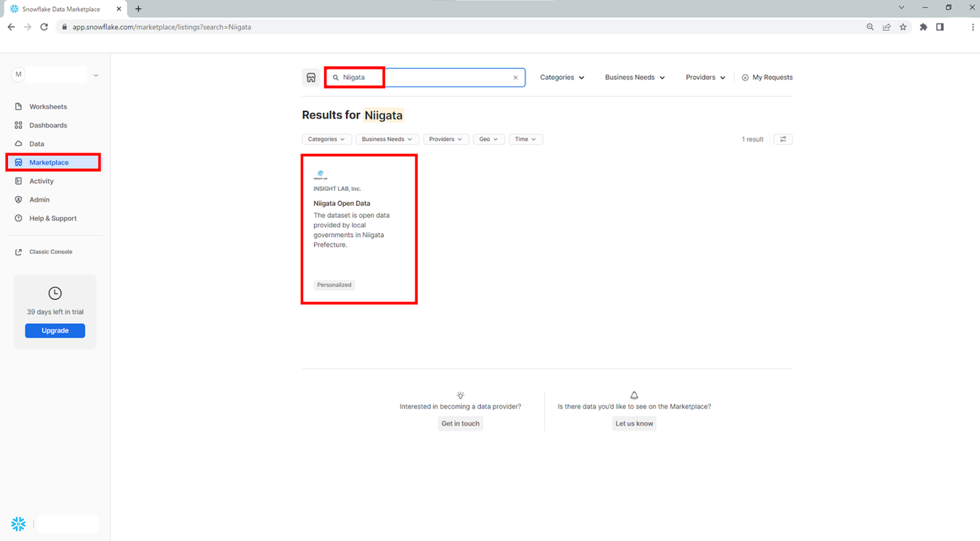Open Worksheets in the sidebar
This screenshot has width=980, height=541.
pyautogui.click(x=47, y=107)
